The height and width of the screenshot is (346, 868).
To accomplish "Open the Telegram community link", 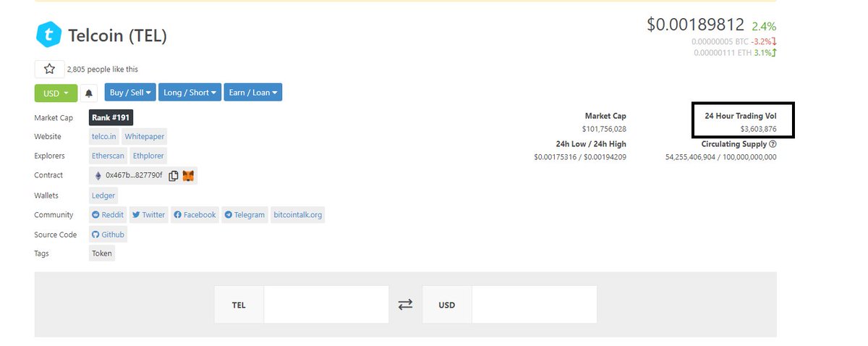I will coord(244,214).
